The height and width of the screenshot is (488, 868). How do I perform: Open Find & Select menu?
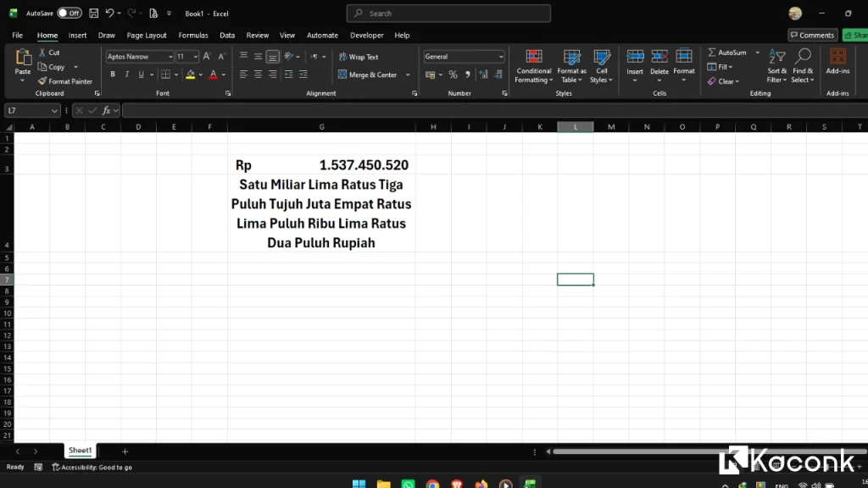[803, 66]
